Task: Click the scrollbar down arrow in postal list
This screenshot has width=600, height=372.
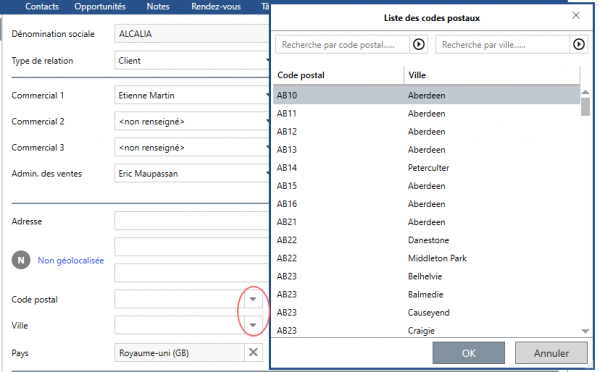Action: [585, 331]
